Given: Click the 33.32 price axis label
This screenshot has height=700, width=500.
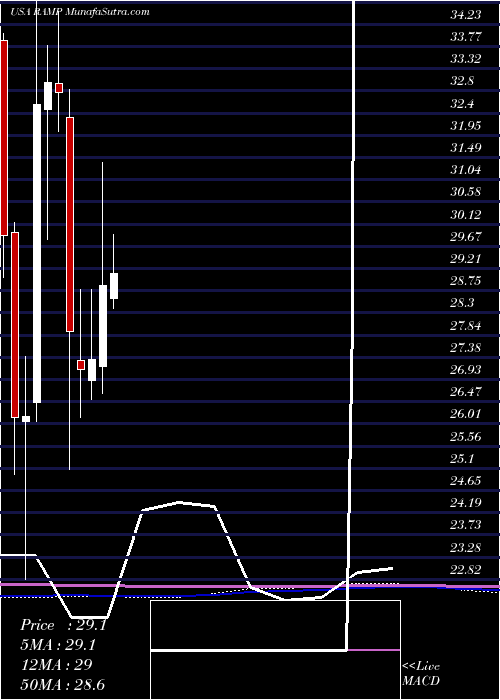Looking at the screenshot, I should click(x=466, y=59).
